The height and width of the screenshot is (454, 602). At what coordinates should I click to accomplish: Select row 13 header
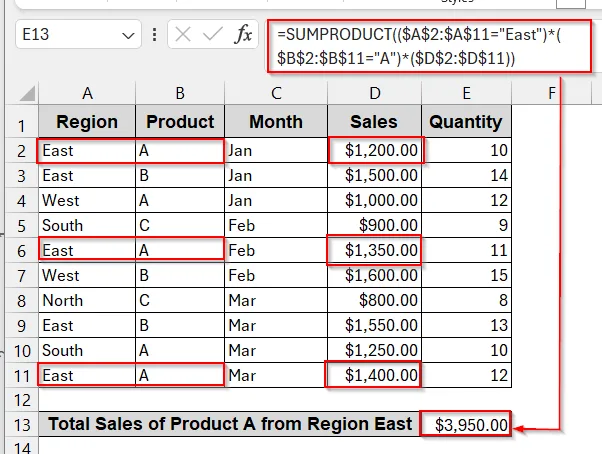(x=22, y=425)
